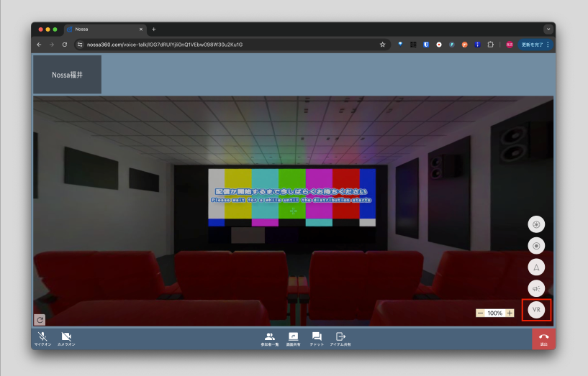Open item sharing (アイテム共有)

click(340, 339)
